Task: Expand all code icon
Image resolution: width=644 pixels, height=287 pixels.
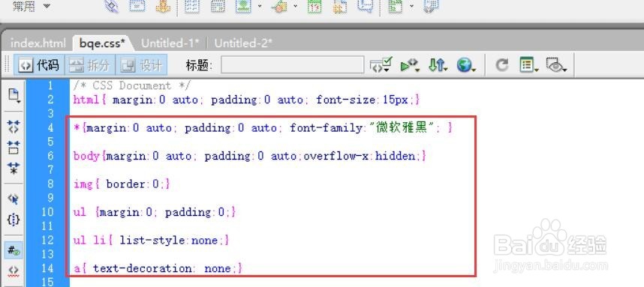Action: coord(14,168)
